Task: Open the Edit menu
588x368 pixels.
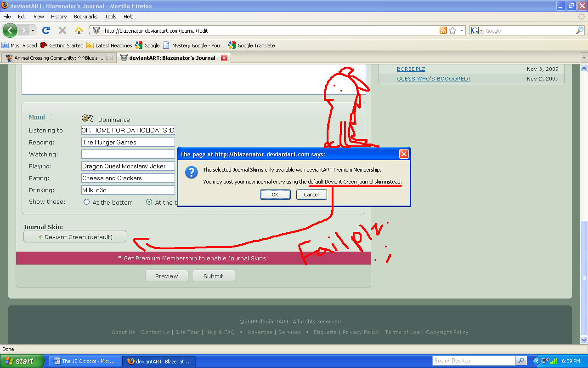Action: (x=22, y=17)
